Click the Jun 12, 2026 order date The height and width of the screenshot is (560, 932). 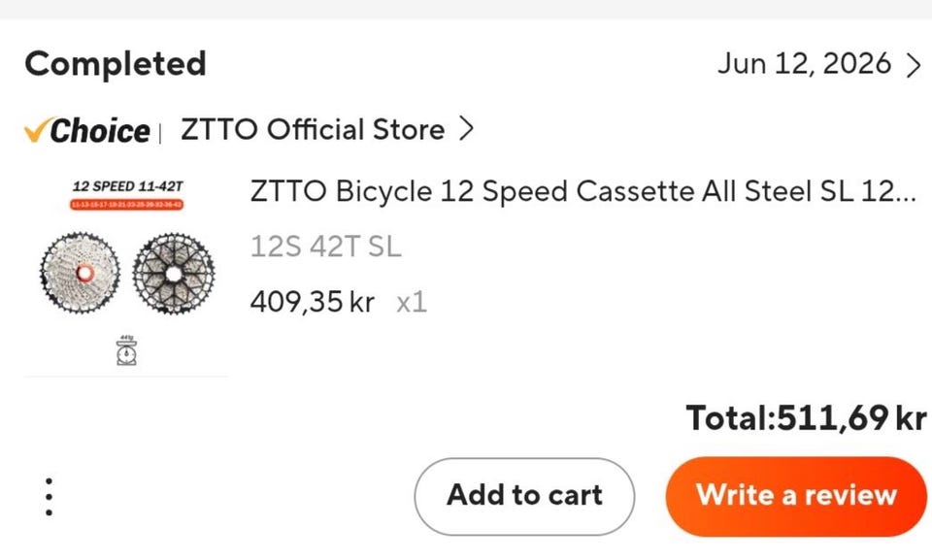coord(804,64)
